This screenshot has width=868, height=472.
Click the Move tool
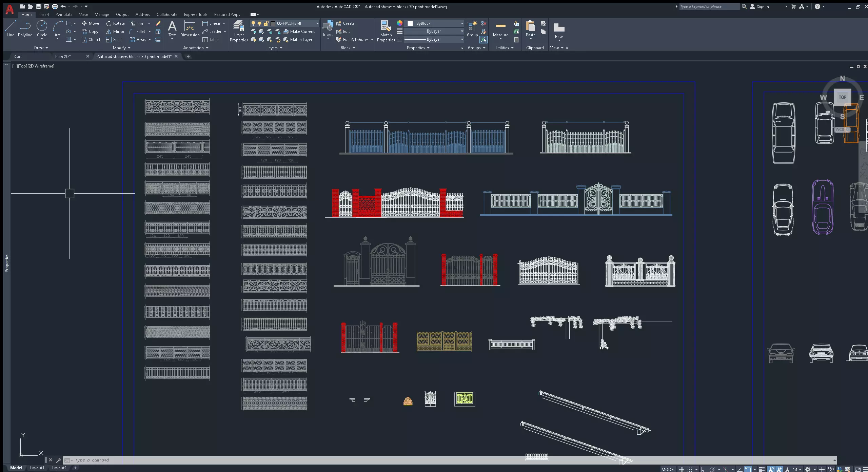(90, 23)
